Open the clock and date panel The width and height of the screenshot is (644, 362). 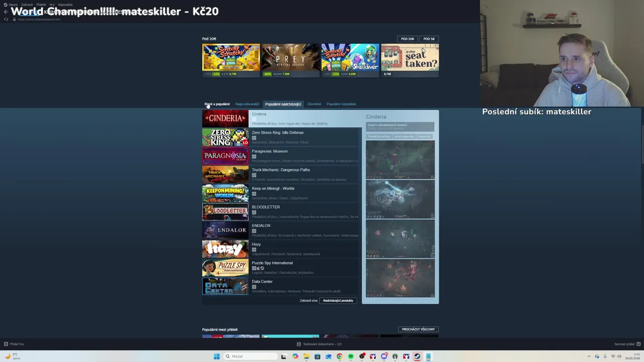click(x=632, y=356)
